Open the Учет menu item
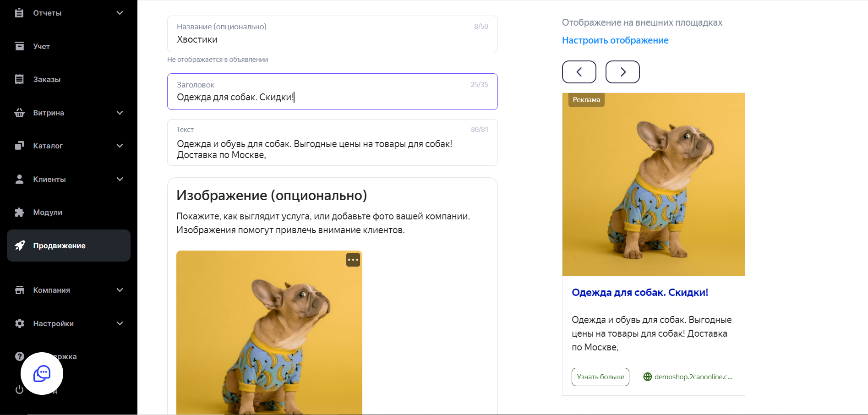Screen dimensions: 868x415 point(41,46)
